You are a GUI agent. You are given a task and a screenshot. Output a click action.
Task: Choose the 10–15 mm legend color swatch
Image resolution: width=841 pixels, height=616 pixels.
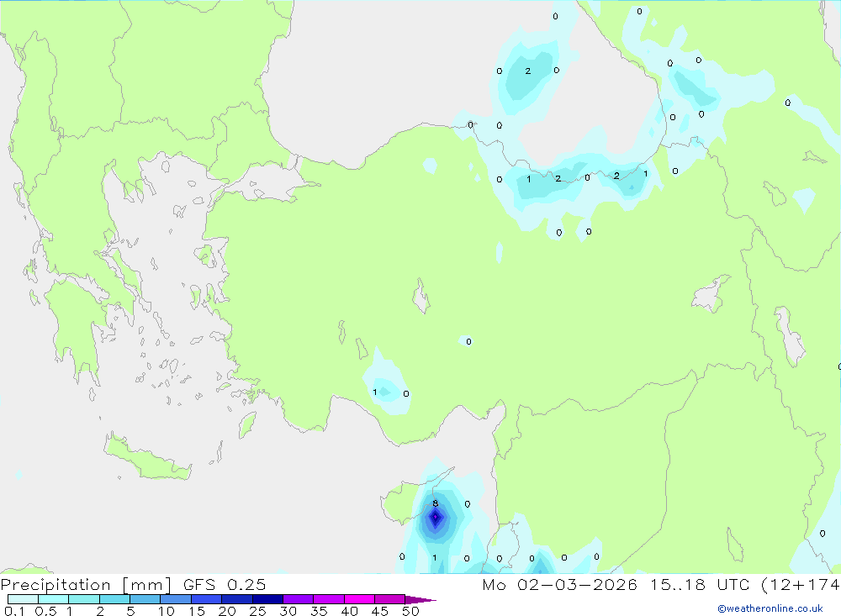[176, 599]
